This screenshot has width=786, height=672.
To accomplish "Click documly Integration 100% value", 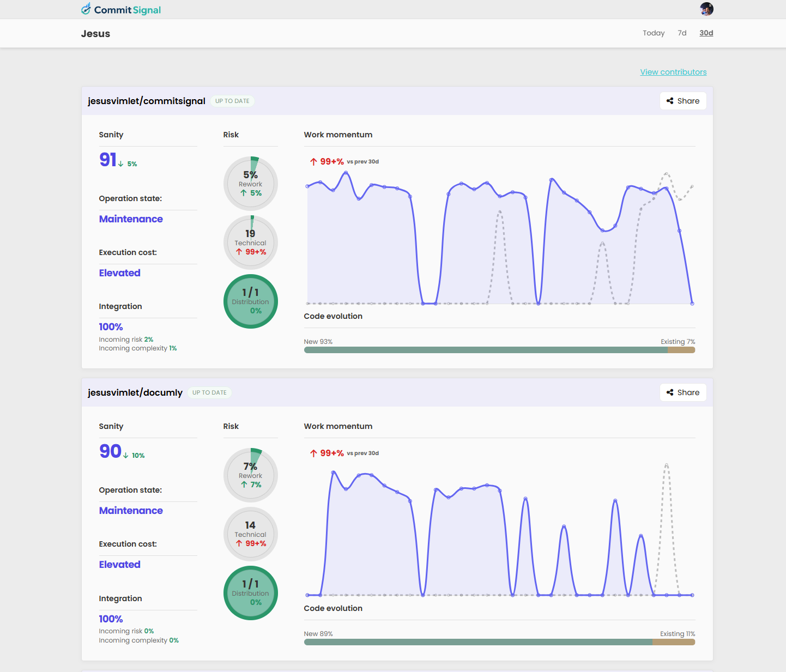I will click(111, 619).
